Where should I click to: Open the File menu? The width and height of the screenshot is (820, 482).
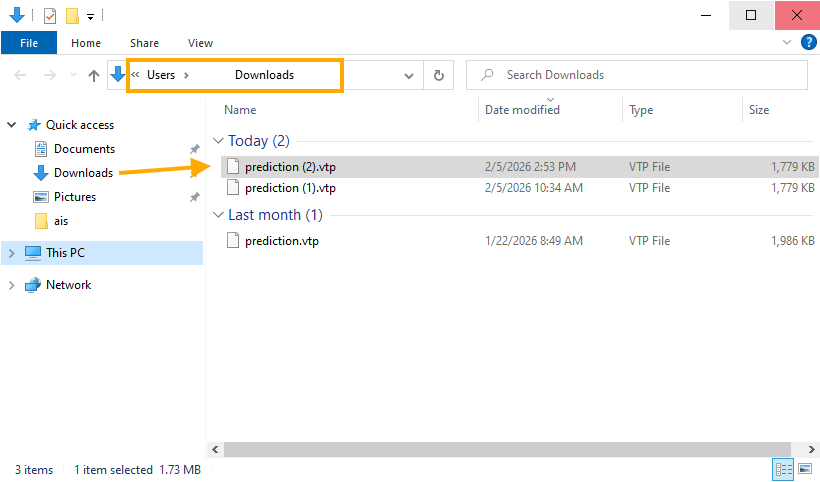(29, 43)
